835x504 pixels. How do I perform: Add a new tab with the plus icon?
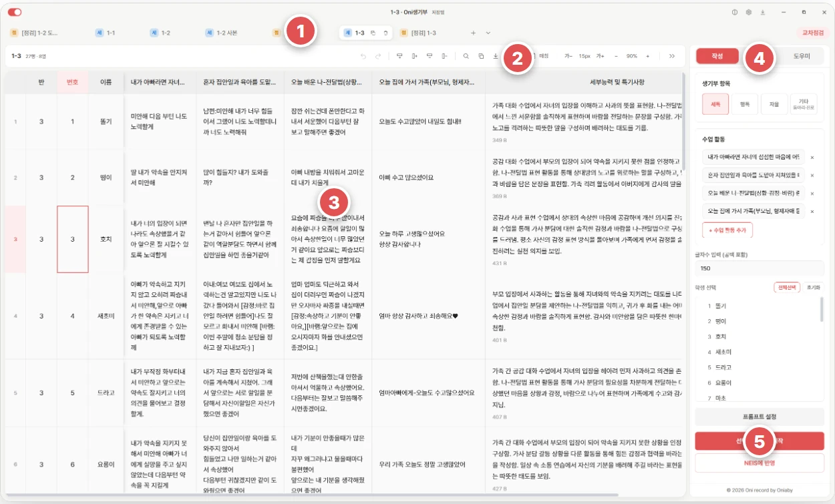(474, 33)
